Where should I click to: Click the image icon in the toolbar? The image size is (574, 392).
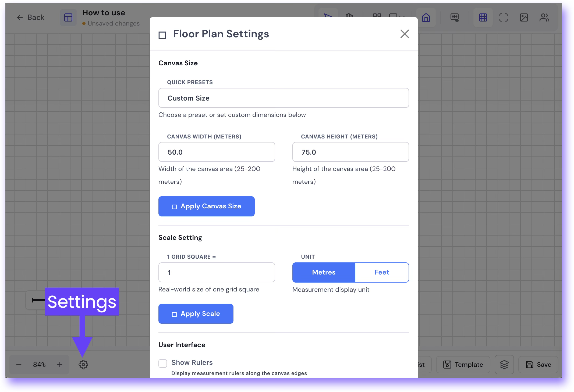[524, 17]
